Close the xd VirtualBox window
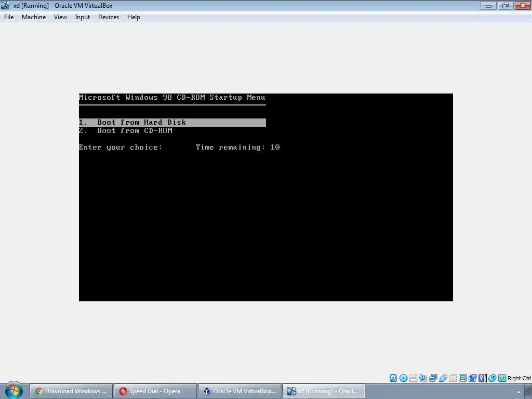This screenshot has height=399, width=532. [x=523, y=5]
